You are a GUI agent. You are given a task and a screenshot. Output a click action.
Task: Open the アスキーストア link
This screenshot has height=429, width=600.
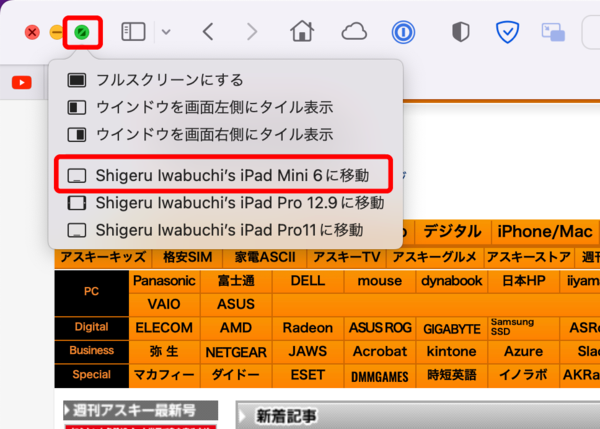529,257
